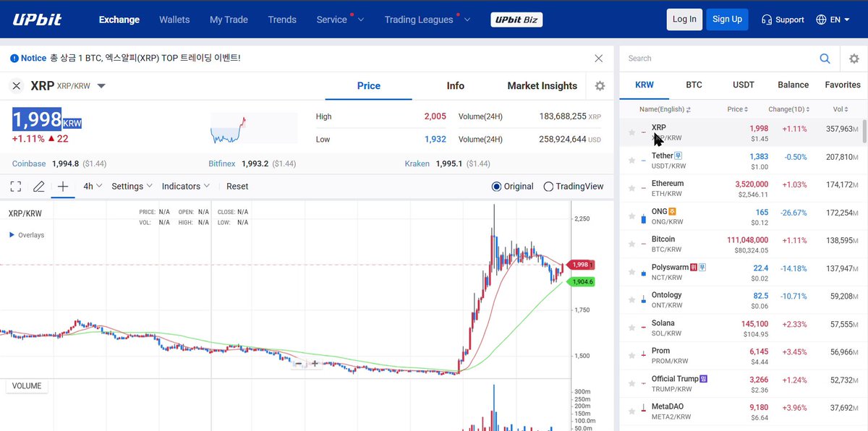Select Original chart radio button
Screen dimensions: 868x431
[496, 187]
